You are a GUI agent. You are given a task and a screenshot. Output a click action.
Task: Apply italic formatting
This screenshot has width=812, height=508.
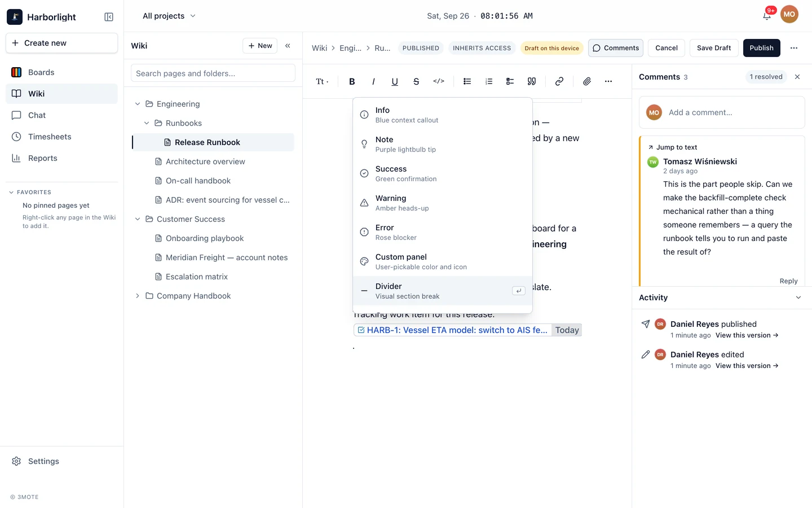(x=373, y=81)
